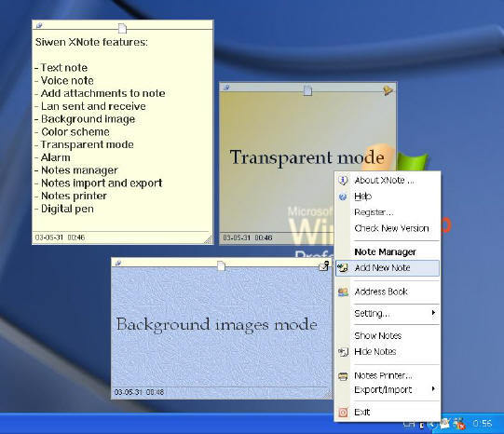Click page icon atop Transparent mode note
The height and width of the screenshot is (434, 504).
307,90
